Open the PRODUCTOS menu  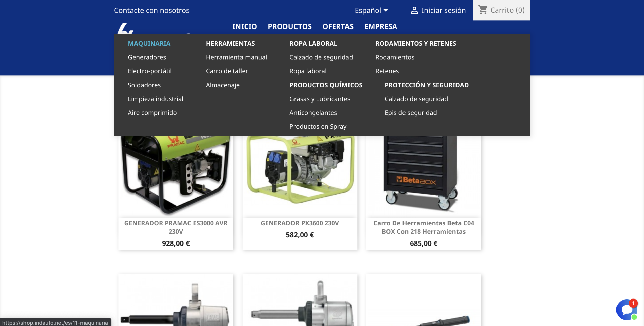(x=290, y=26)
